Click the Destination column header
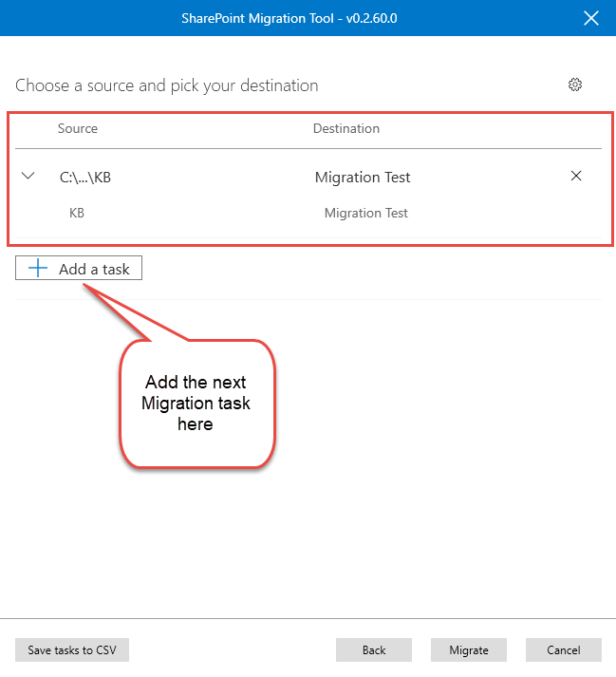The height and width of the screenshot is (677, 616). coord(346,128)
